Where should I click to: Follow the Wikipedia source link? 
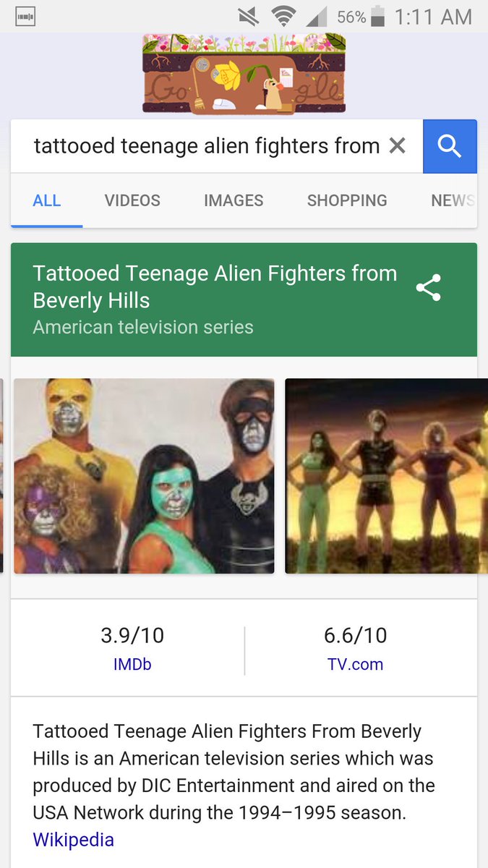click(x=73, y=840)
